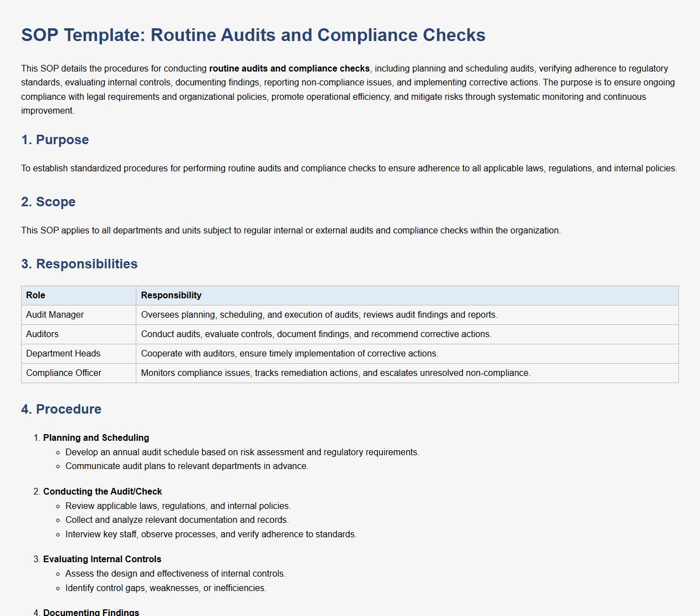Click the 'Planning and Scheduling' list item
This screenshot has width=700, height=616.
pos(96,438)
